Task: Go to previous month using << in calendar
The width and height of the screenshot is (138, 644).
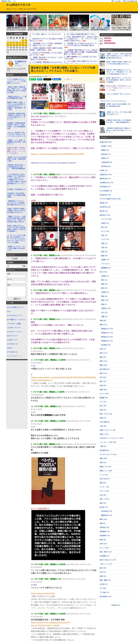Action: [11, 34]
